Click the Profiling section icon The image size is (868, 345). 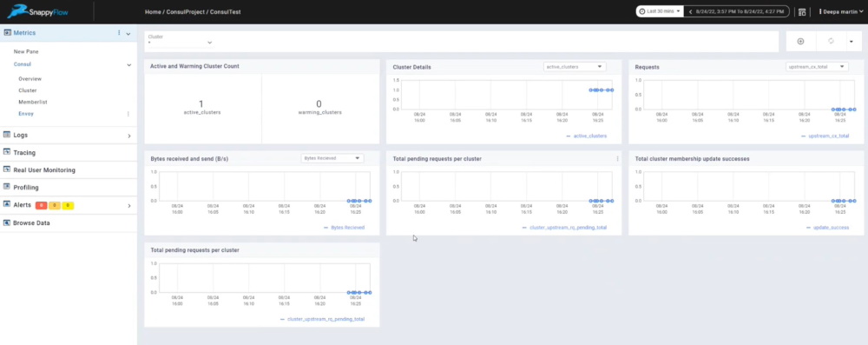pos(7,187)
